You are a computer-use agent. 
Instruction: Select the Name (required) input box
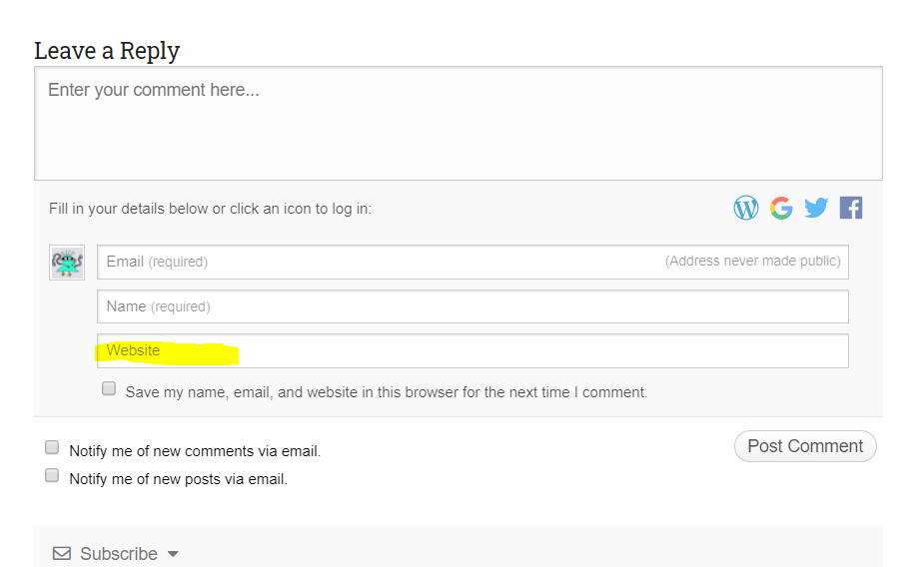point(472,306)
